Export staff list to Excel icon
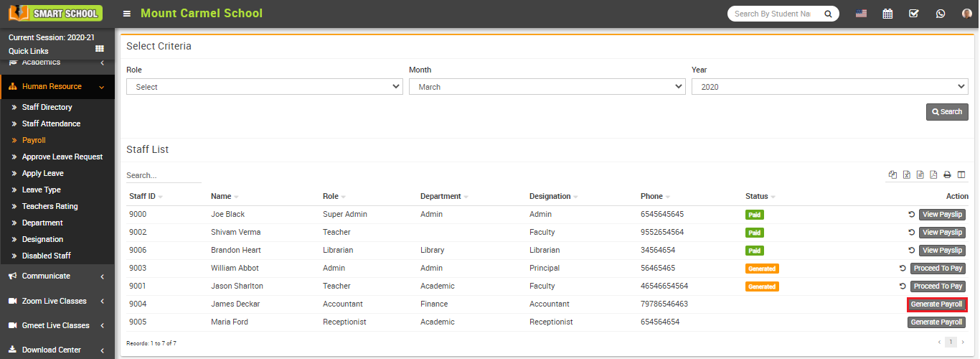The height and width of the screenshot is (359, 980). (906, 174)
